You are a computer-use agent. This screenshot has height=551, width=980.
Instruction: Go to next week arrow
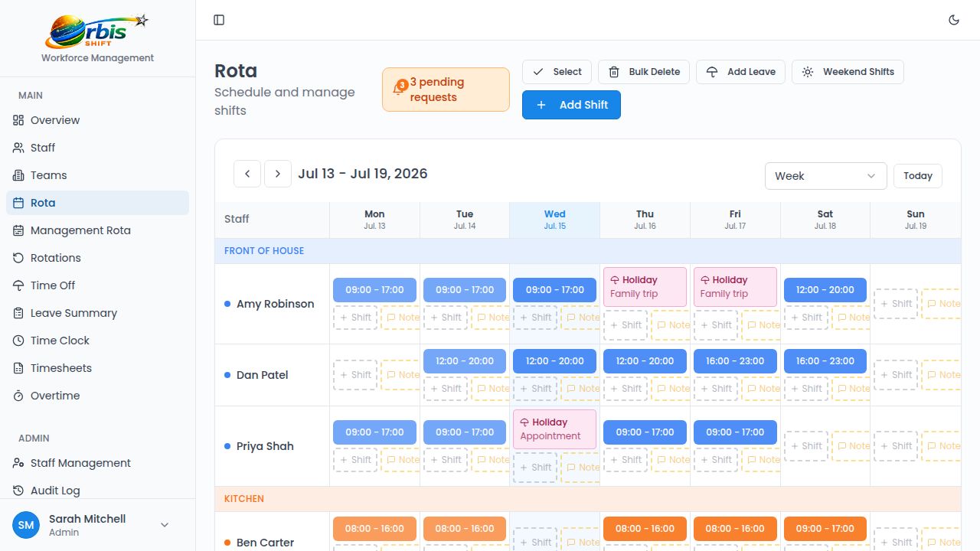(x=278, y=174)
